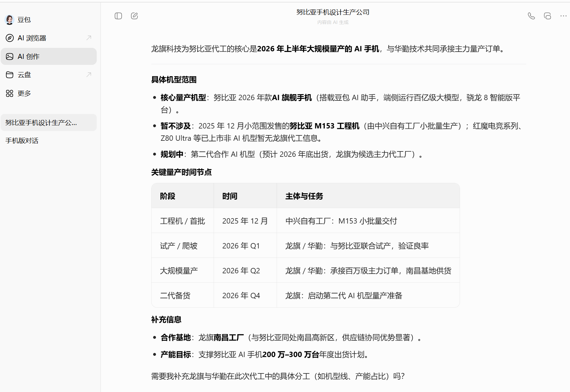This screenshot has width=570, height=392.
Task: Click the 启动第二代 AI 机型量产准备 cell
Action: click(x=368, y=295)
